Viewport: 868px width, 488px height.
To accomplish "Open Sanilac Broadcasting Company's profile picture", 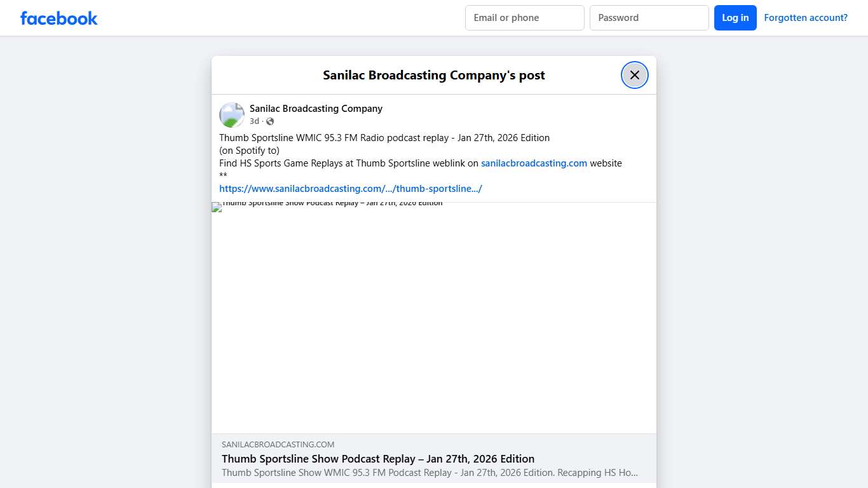I will pos(231,114).
